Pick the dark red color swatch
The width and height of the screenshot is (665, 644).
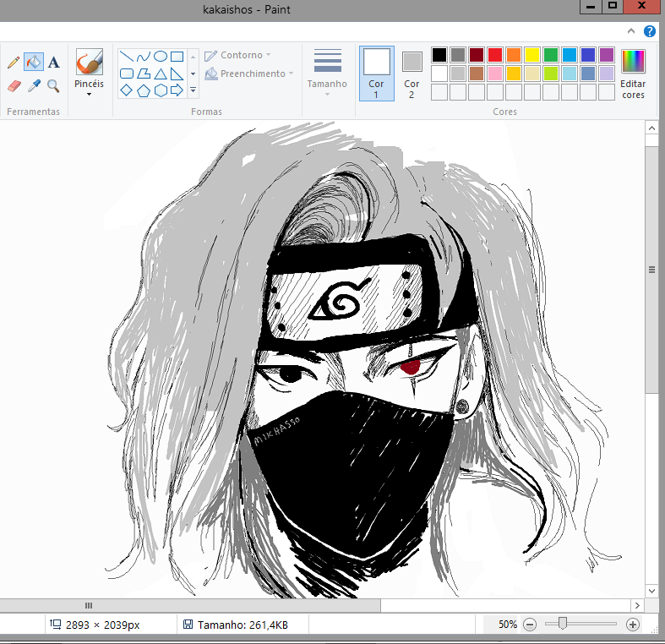(477, 55)
